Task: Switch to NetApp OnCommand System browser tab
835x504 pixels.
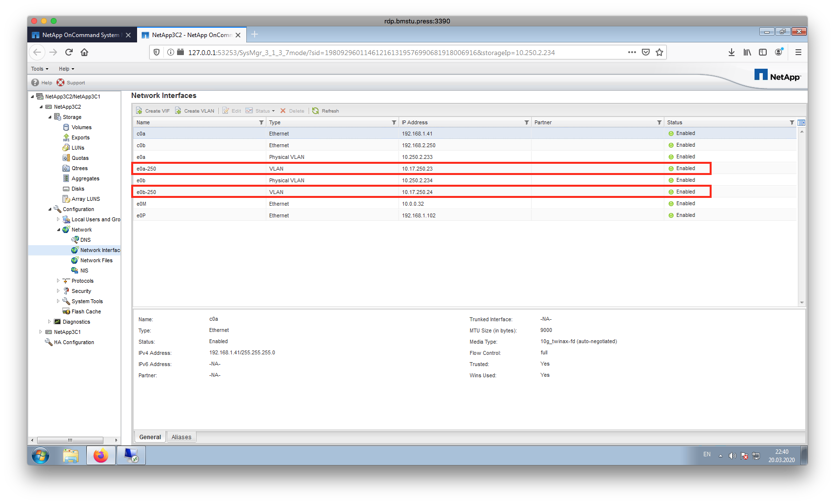Action: (x=81, y=35)
